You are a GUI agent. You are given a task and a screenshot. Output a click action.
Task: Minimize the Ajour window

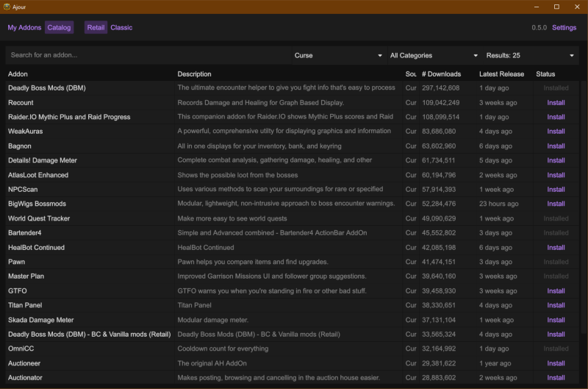coord(537,7)
